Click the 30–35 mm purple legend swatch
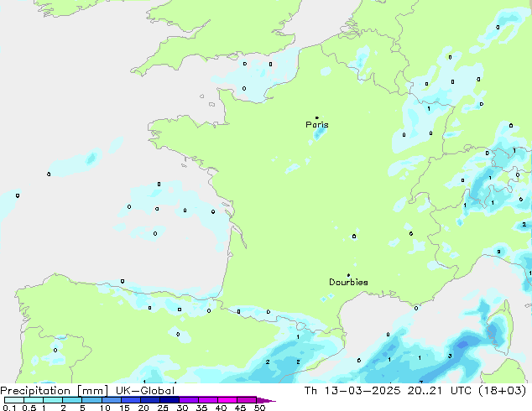The image size is (532, 411). coord(188,400)
